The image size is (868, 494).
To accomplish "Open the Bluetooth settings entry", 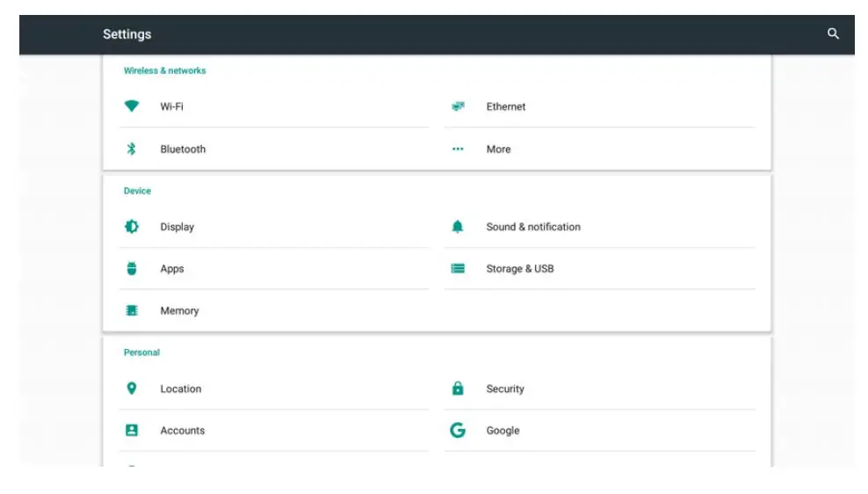I will pyautogui.click(x=183, y=149).
